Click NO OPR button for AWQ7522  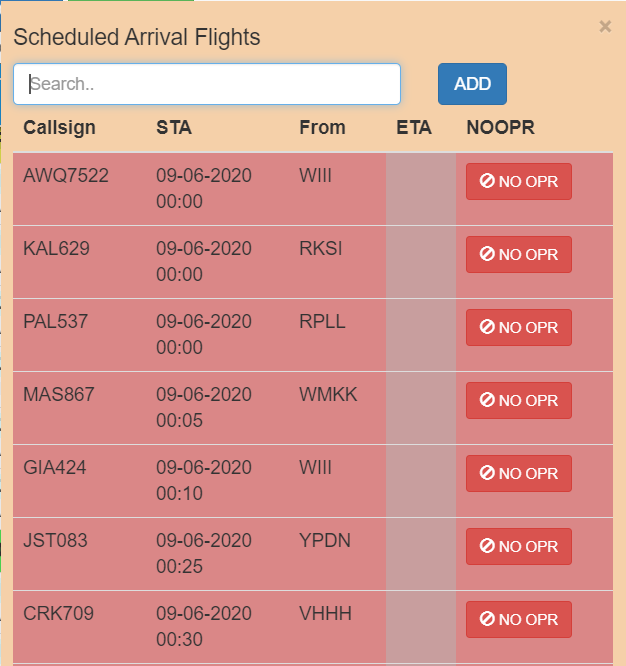tap(518, 182)
